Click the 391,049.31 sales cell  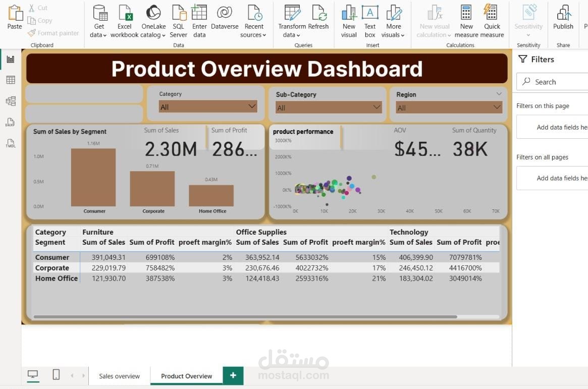pyautogui.click(x=109, y=257)
